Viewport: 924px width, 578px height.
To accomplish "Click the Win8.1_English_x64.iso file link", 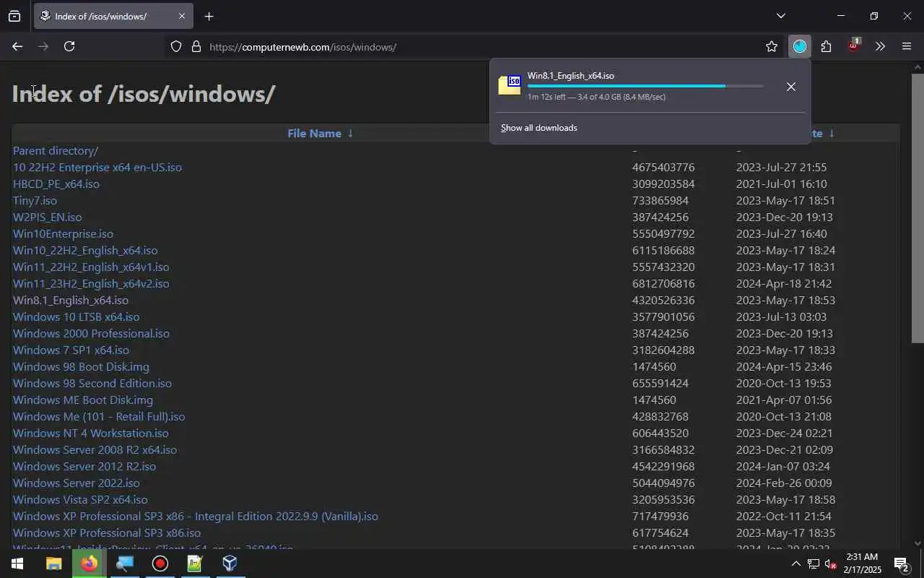I will pyautogui.click(x=71, y=300).
